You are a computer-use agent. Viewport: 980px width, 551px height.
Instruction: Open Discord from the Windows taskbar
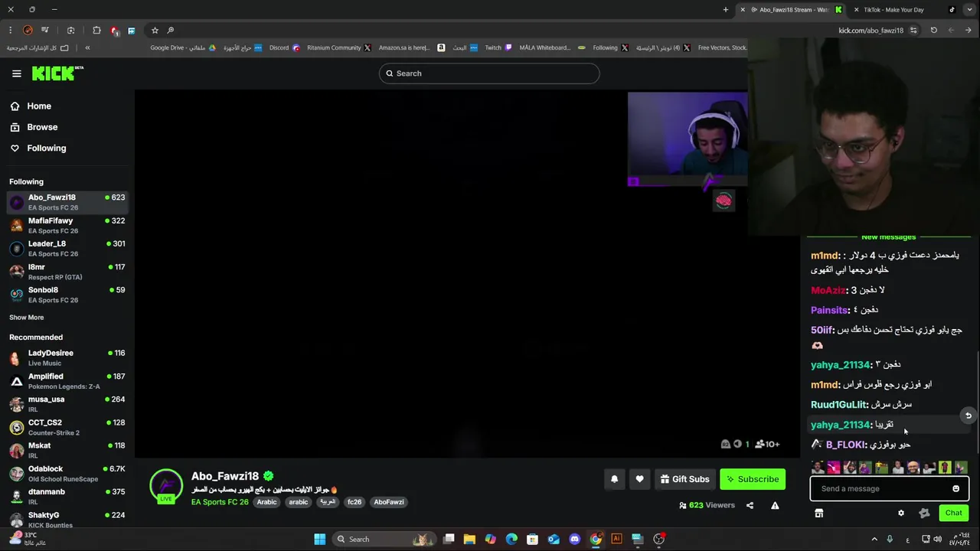575,539
